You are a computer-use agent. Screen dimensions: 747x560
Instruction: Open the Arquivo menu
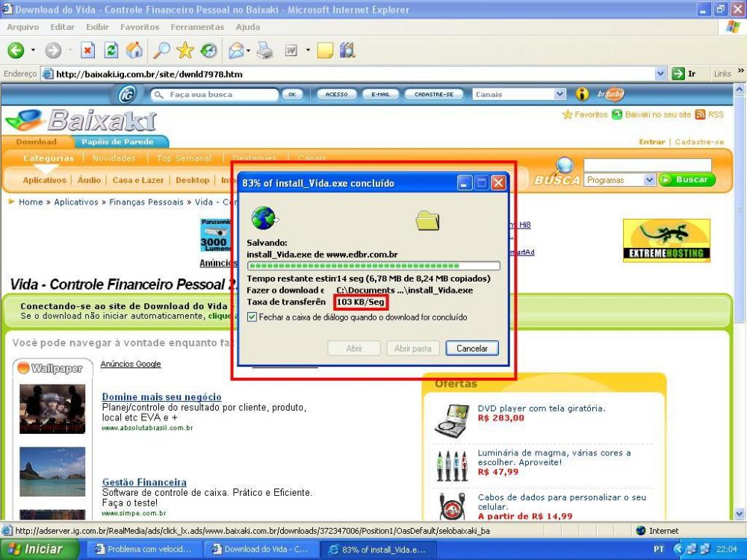[23, 27]
